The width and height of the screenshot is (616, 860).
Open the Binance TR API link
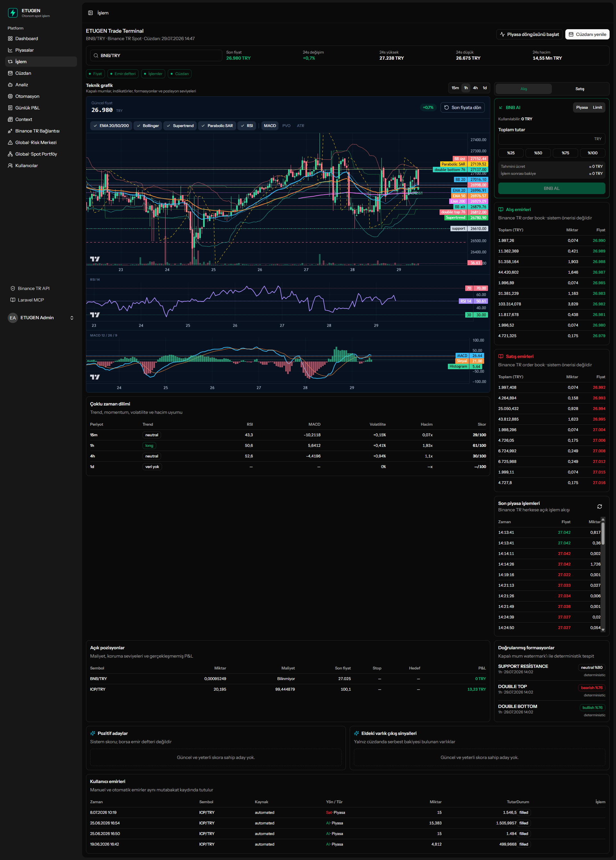coord(30,289)
